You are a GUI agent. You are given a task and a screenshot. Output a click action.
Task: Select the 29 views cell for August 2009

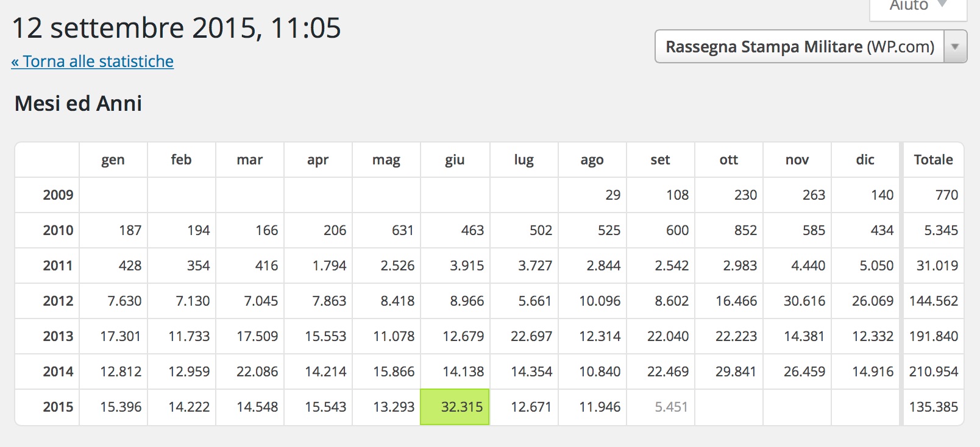tap(612, 195)
